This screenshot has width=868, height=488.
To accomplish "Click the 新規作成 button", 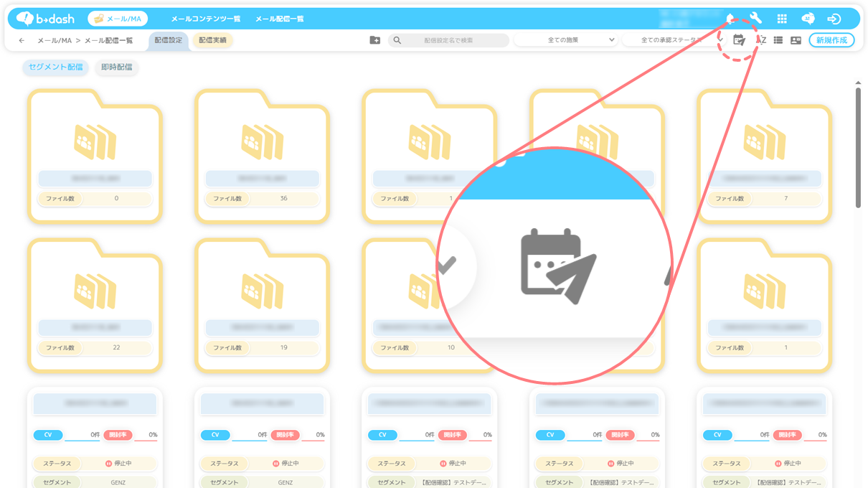I will [831, 40].
